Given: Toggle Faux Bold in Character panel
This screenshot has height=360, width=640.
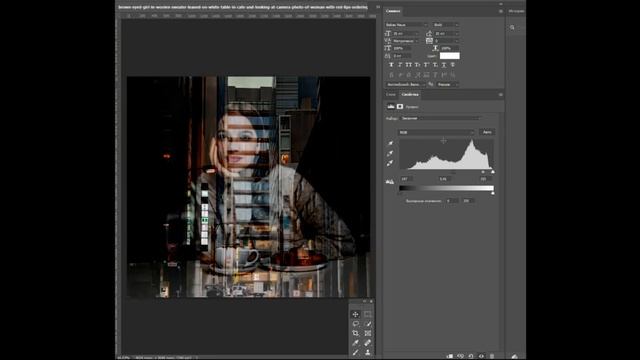Looking at the screenshot, I should point(391,65).
